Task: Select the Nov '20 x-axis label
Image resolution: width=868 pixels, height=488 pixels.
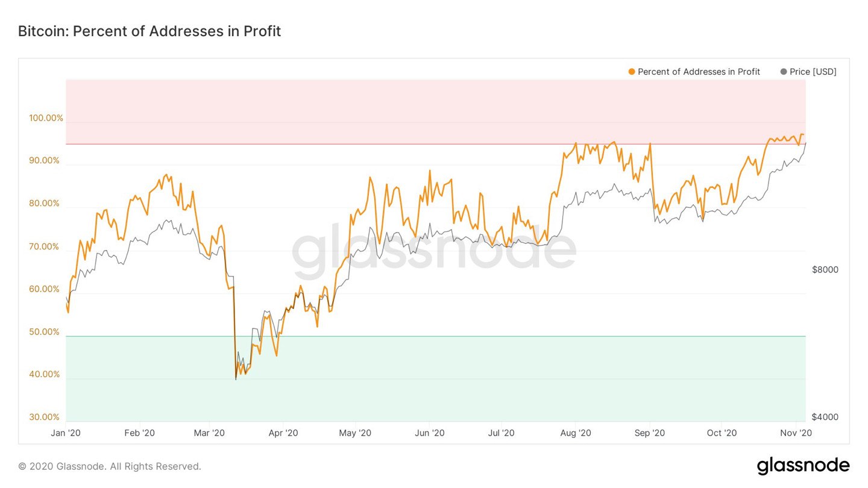Action: pos(797,433)
